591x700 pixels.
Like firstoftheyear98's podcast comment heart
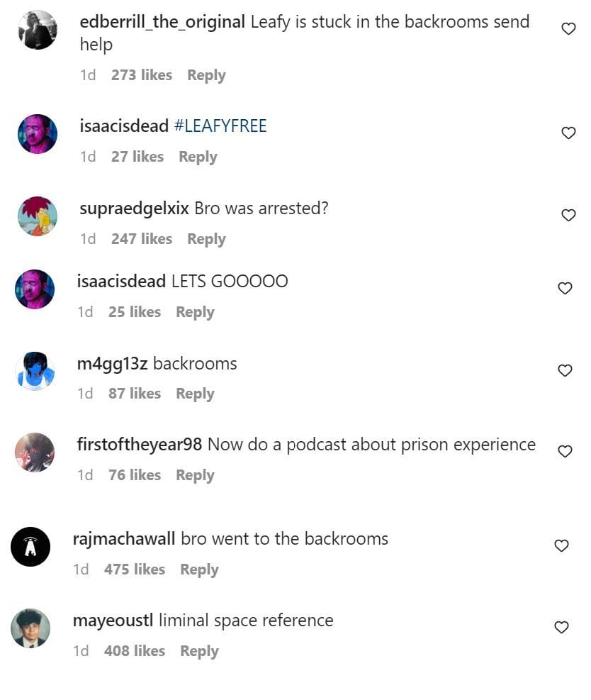565,452
